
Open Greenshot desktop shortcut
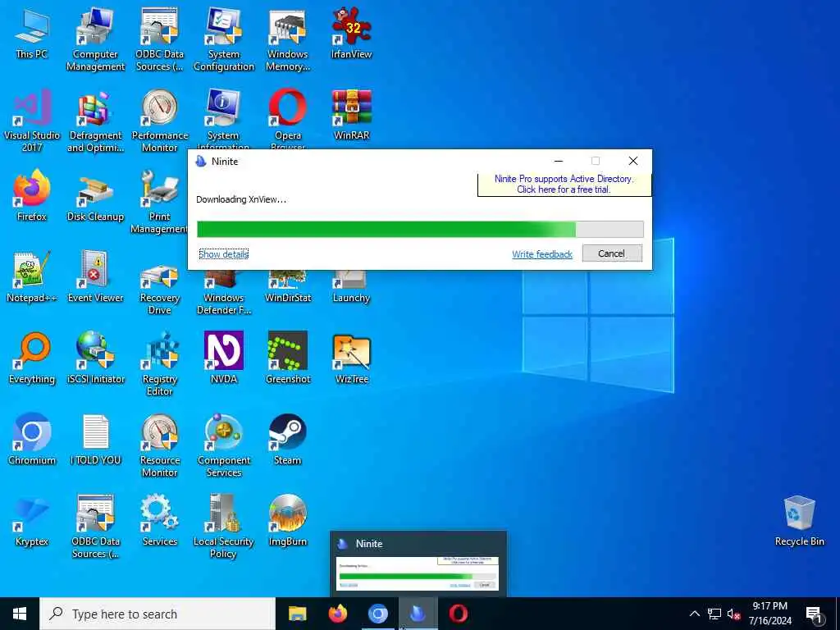click(288, 358)
